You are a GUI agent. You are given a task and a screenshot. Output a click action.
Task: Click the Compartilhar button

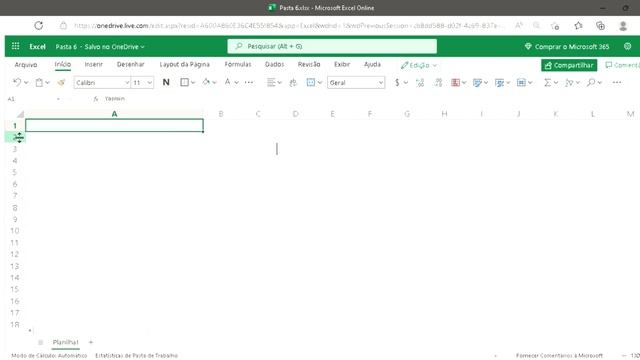coord(569,65)
